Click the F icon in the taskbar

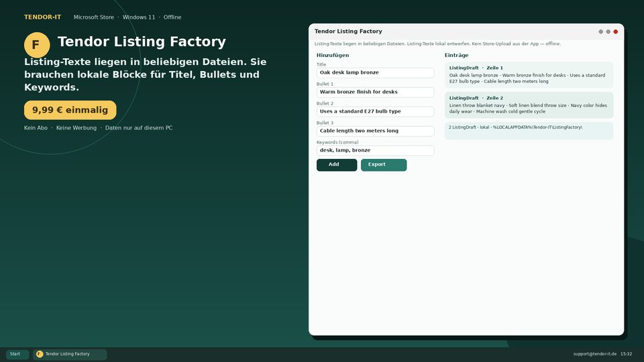point(40,354)
